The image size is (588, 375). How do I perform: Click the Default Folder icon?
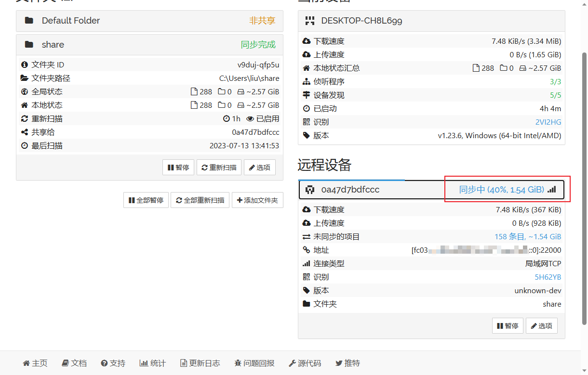tap(29, 20)
